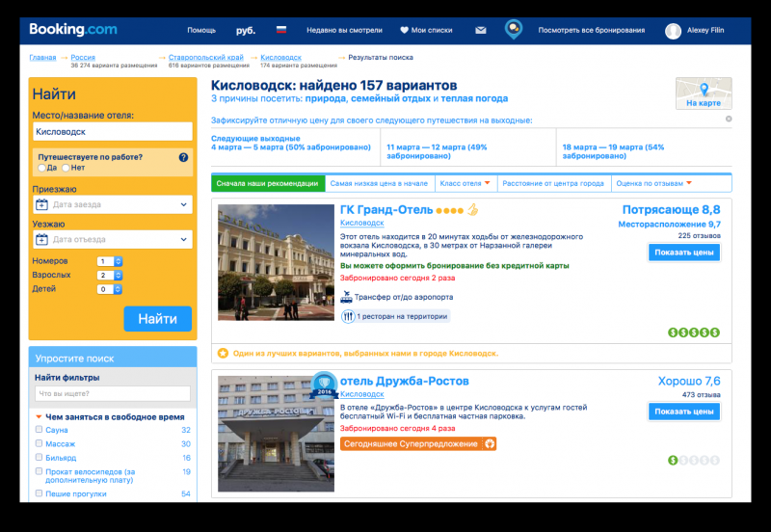This screenshot has width=771, height=532.
Task: Open the Класс отеля sort dropdown
Action: pyautogui.click(x=465, y=183)
